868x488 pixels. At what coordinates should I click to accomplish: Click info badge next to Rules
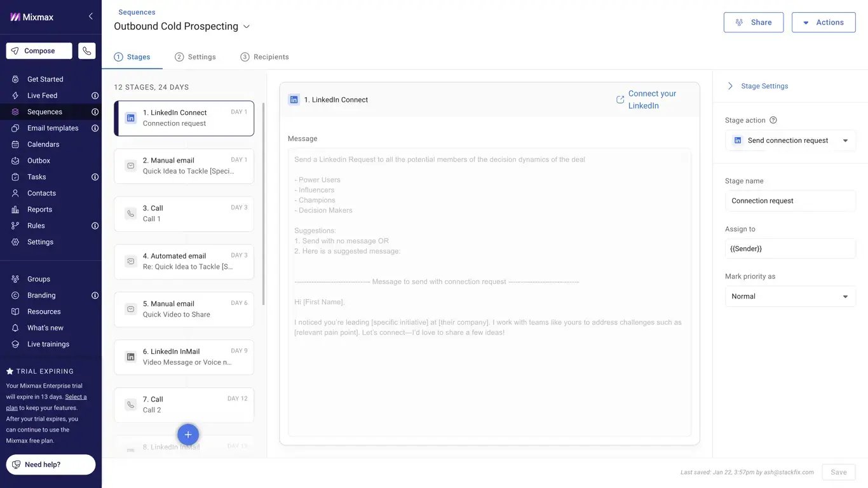(x=95, y=226)
